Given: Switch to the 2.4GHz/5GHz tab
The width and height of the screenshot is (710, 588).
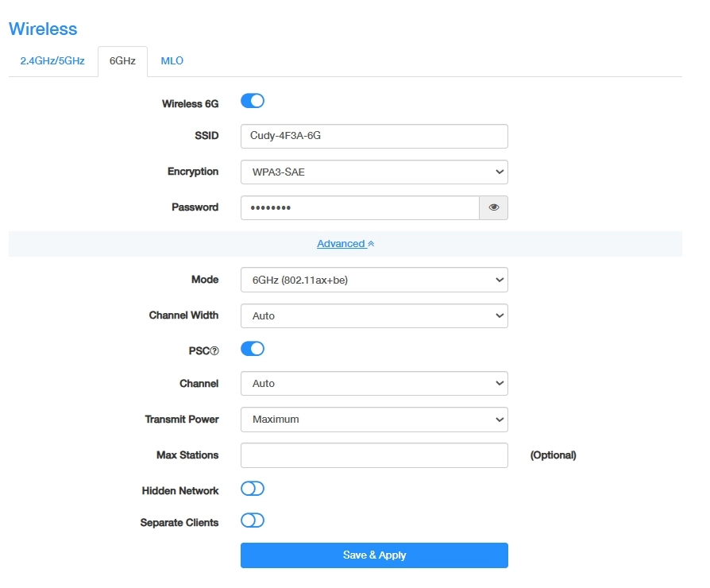Looking at the screenshot, I should [x=52, y=61].
